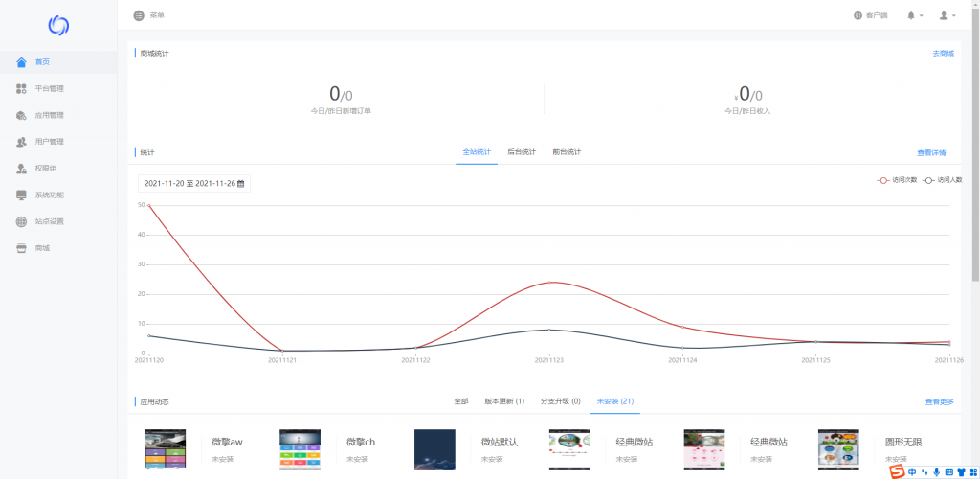Click the 应用管理 cube icon

pyautogui.click(x=22, y=116)
